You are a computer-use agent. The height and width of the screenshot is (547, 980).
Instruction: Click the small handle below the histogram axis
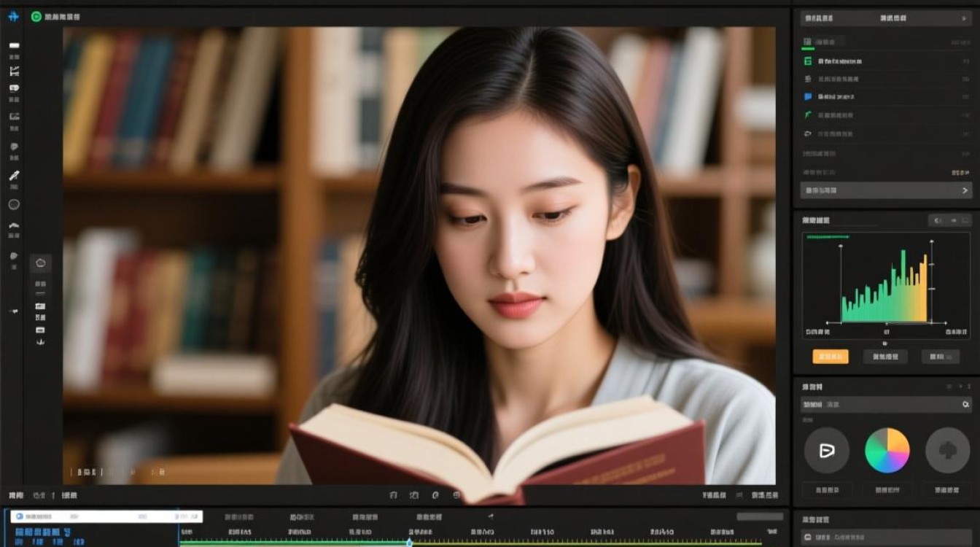[x=885, y=342]
